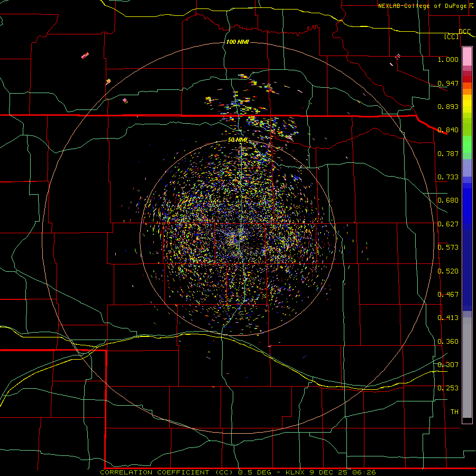The width and height of the screenshot is (476, 476).
Task: Select the 0.253 legend value
Action: (x=448, y=388)
